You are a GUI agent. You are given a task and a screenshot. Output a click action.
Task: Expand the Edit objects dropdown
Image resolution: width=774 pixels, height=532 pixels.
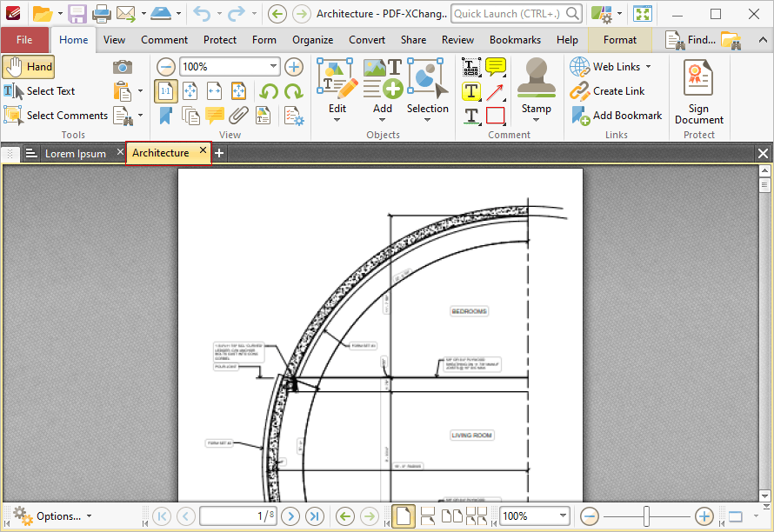(337, 120)
